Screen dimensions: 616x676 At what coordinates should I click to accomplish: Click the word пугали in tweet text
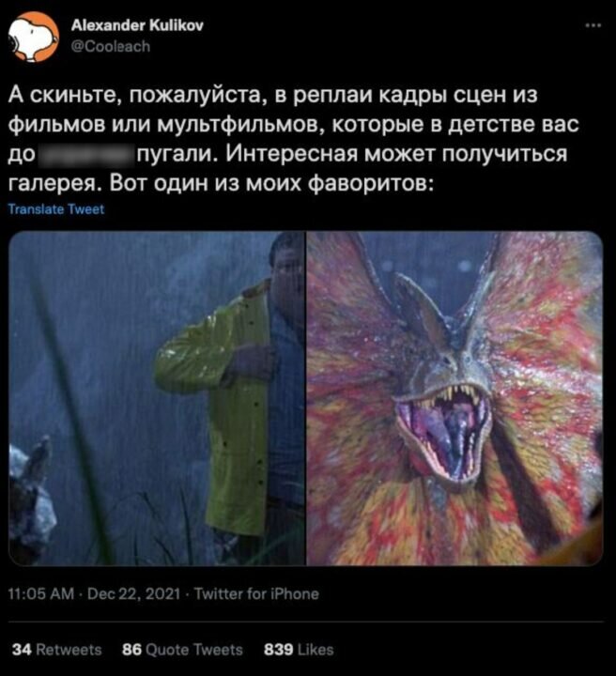pyautogui.click(x=177, y=155)
